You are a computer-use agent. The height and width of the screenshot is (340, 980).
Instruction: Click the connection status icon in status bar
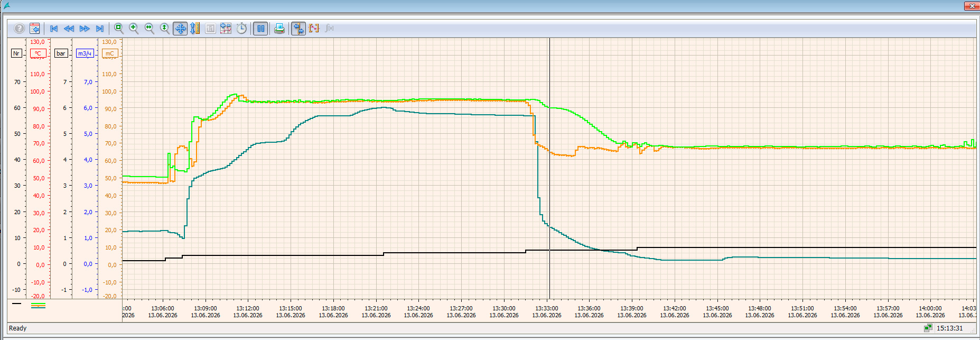pyautogui.click(x=928, y=328)
